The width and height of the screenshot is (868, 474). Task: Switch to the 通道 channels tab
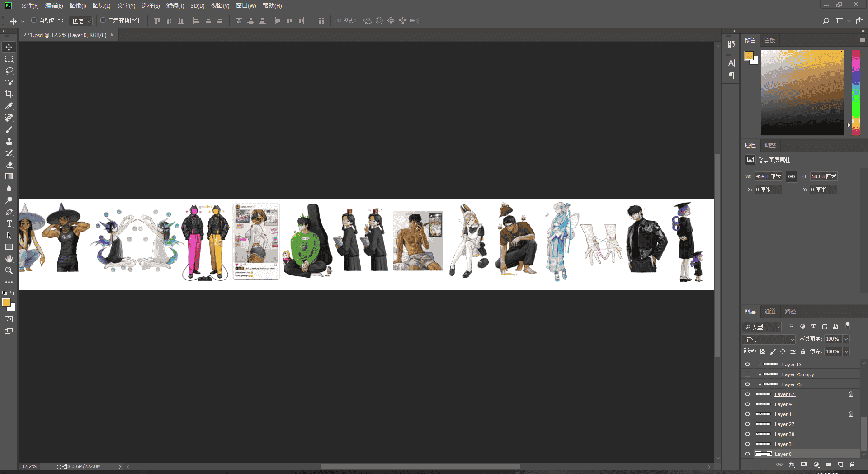click(770, 312)
